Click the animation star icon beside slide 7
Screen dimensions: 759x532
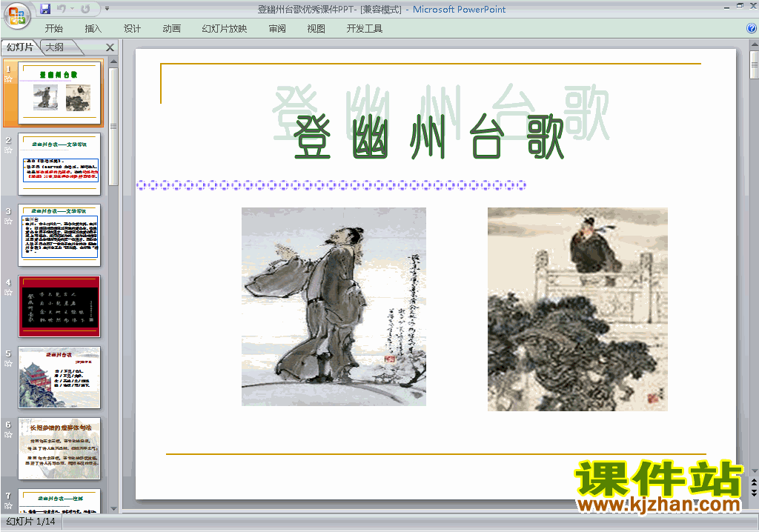click(x=8, y=506)
